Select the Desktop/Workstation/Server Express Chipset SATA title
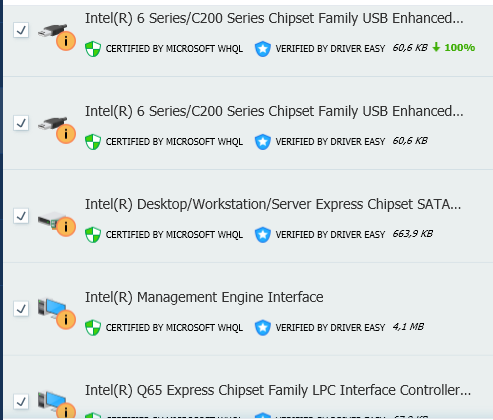Image resolution: width=493 pixels, height=420 pixels. (x=273, y=204)
